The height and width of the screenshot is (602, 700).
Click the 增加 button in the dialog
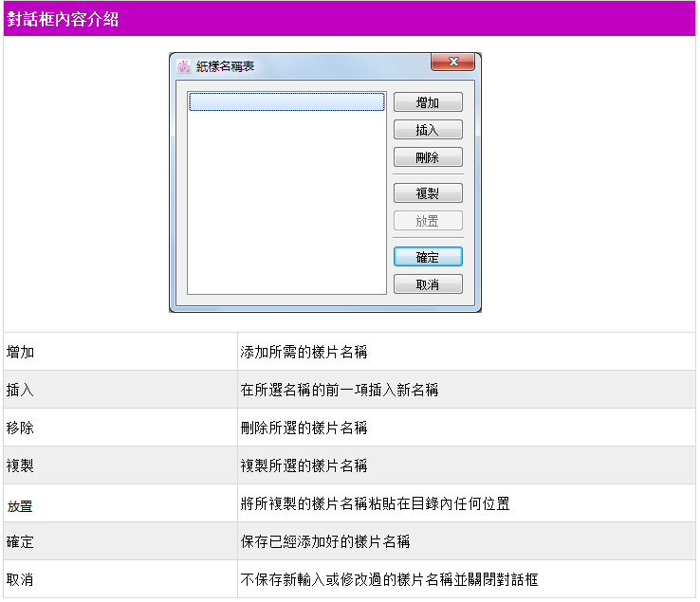coord(428,102)
